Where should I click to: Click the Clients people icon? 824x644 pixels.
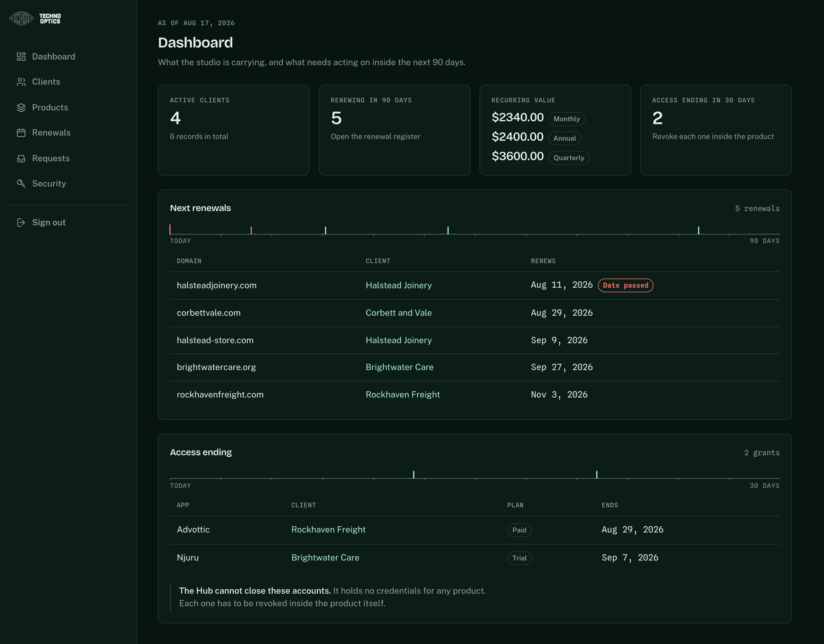21,82
